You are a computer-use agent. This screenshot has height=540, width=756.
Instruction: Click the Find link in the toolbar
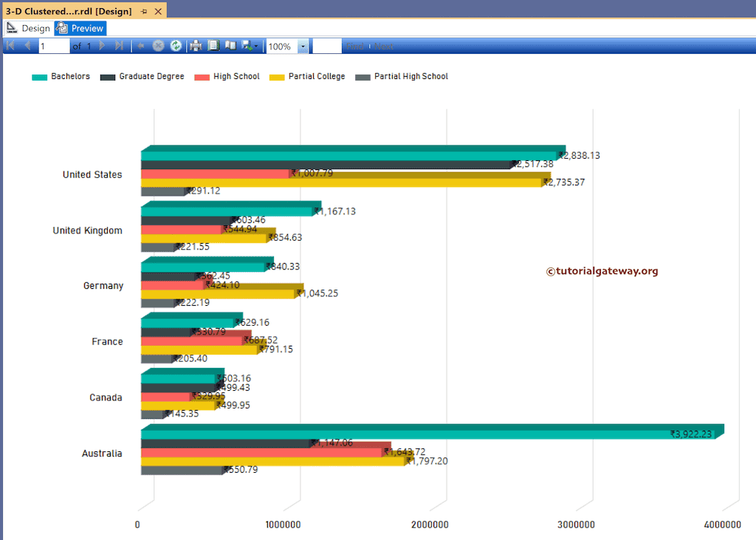click(x=357, y=45)
